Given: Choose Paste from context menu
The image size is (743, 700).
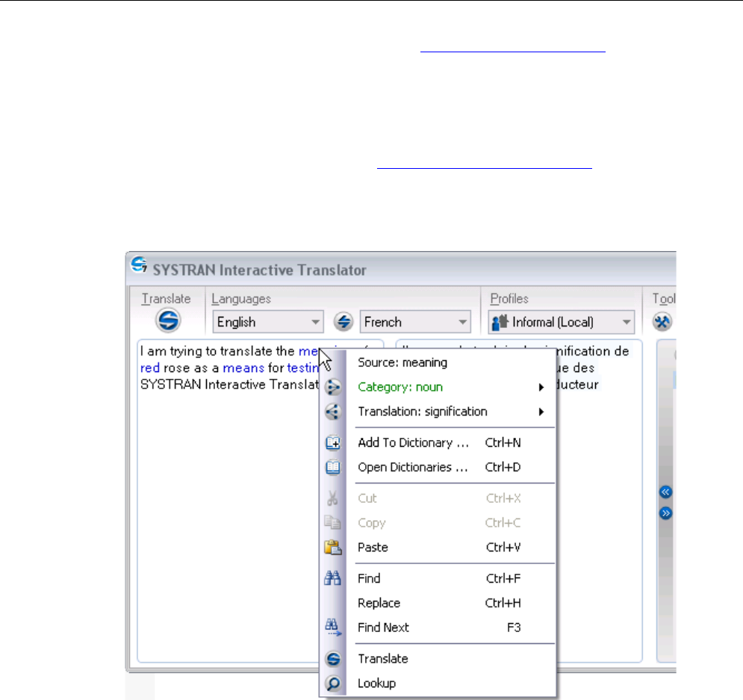Looking at the screenshot, I should (x=437, y=548).
